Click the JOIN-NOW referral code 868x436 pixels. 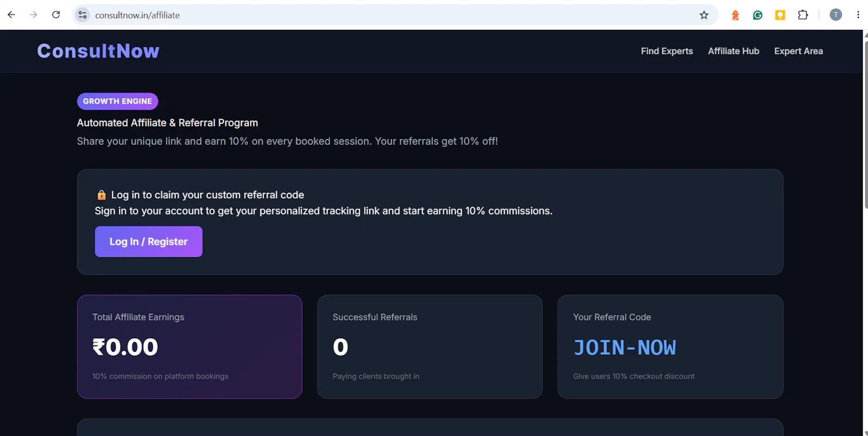624,348
